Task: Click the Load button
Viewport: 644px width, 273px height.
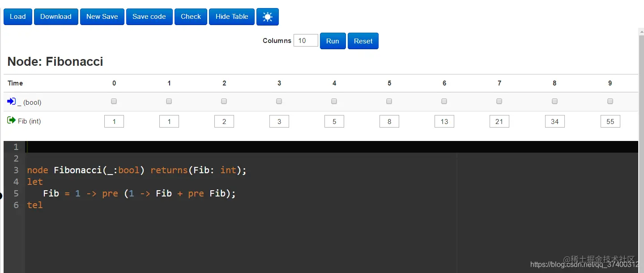Action: coord(18,17)
